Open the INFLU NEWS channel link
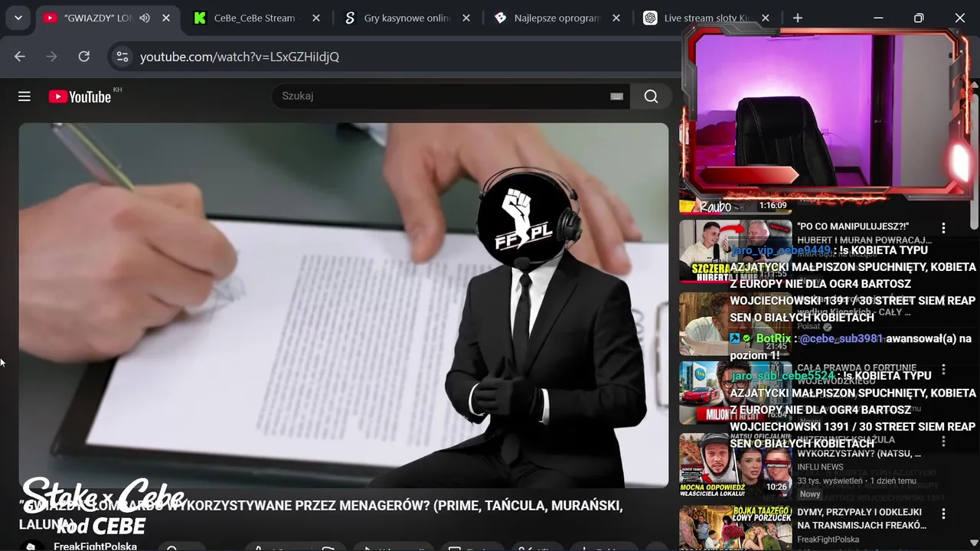The image size is (980, 551). (820, 467)
